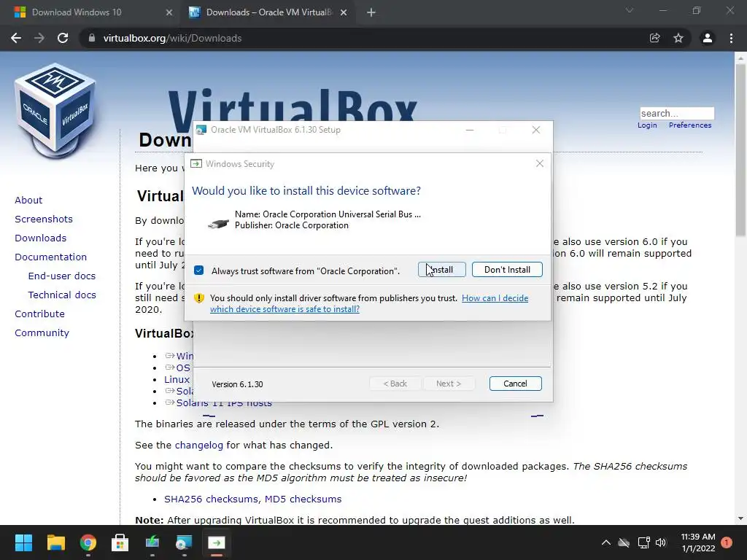
Task: Cancel the VirtualBox 6.1.30 Setup
Action: tap(515, 384)
